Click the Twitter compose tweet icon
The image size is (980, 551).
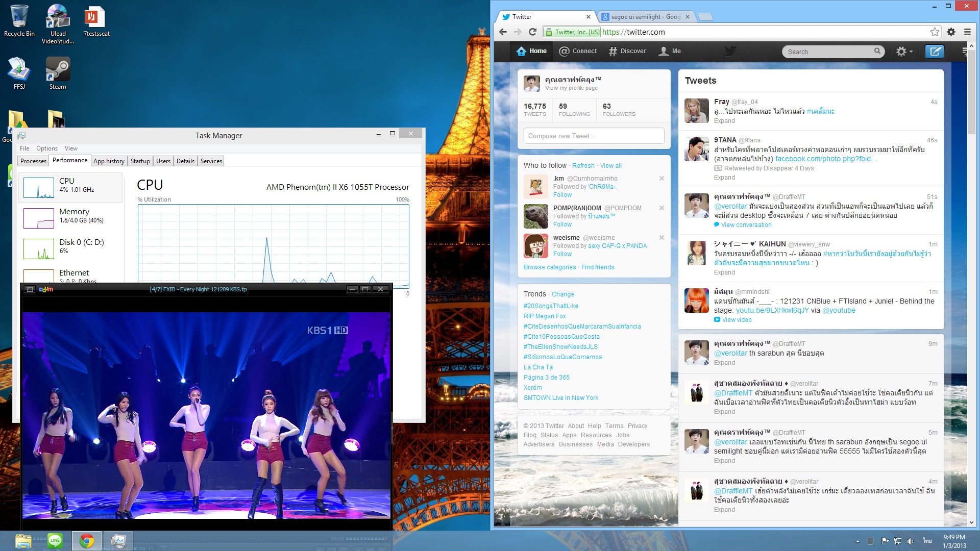tap(935, 52)
